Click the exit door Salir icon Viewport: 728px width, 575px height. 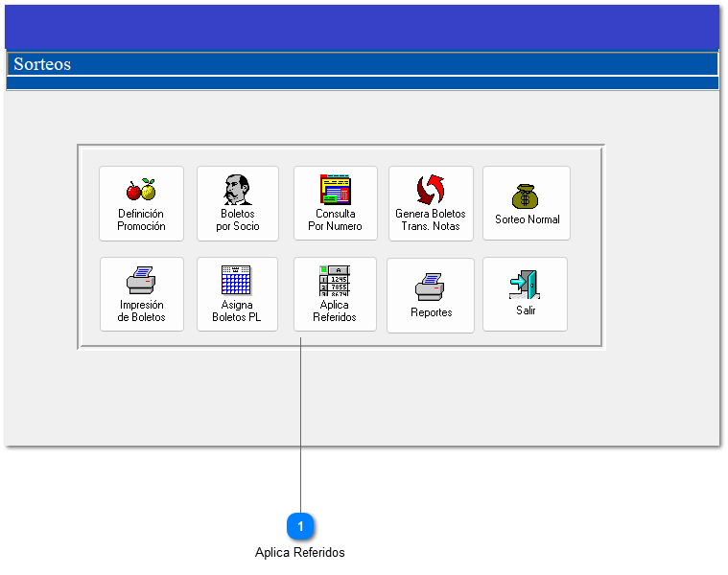[525, 284]
